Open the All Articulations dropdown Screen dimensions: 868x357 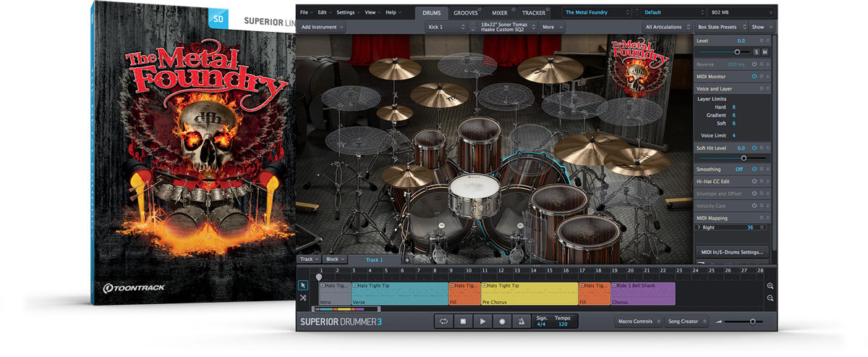pos(665,27)
